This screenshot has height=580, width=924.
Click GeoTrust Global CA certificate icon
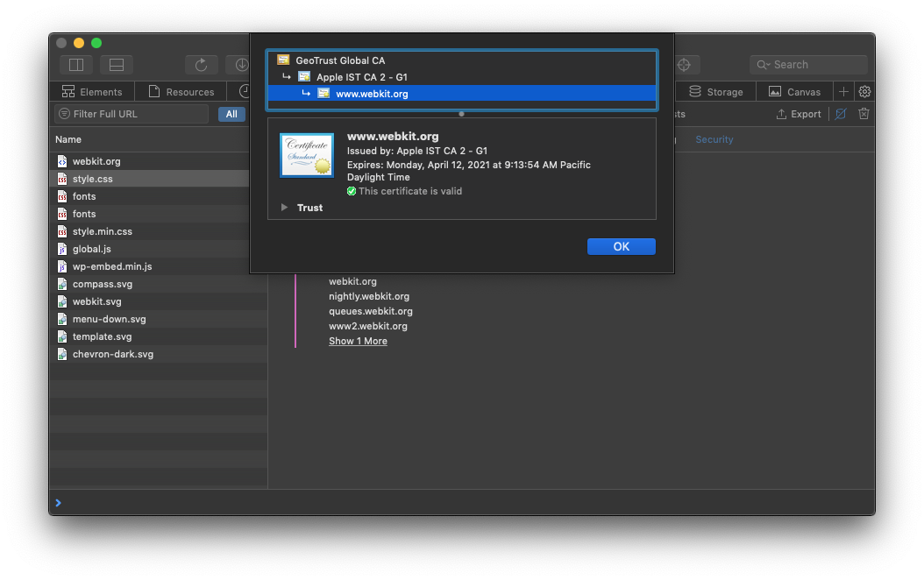[x=283, y=60]
